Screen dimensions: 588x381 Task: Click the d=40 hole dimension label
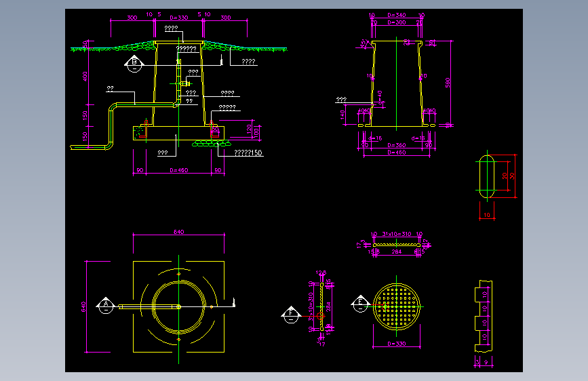tap(380, 98)
